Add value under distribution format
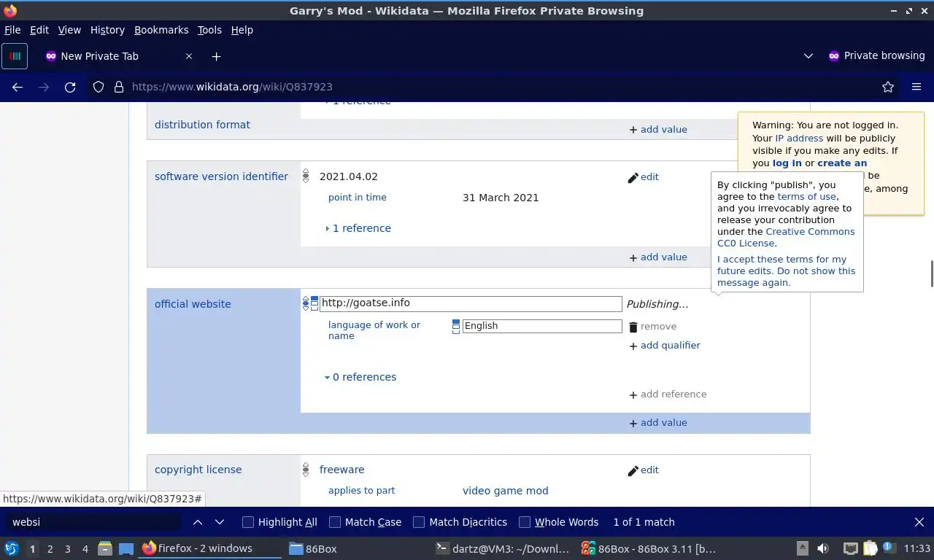The height and width of the screenshot is (560, 934). tap(658, 130)
